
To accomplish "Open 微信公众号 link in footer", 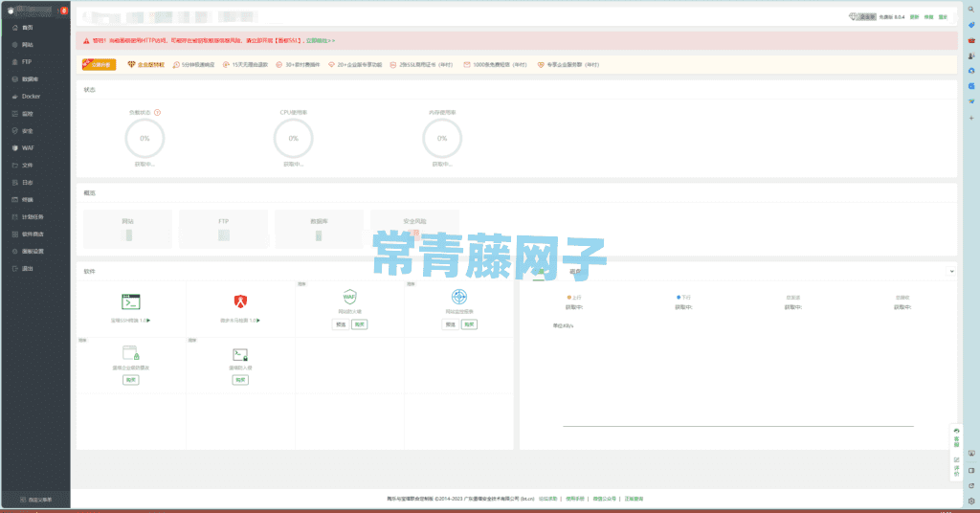I will (604, 499).
